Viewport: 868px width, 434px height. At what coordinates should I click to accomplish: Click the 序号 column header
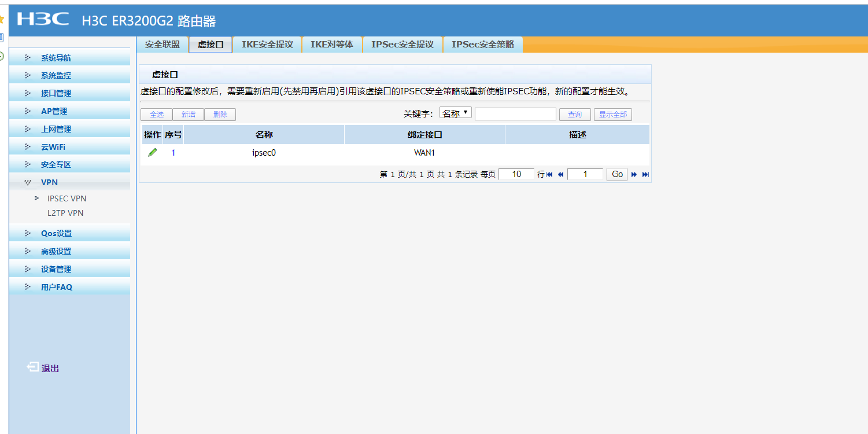[173, 135]
